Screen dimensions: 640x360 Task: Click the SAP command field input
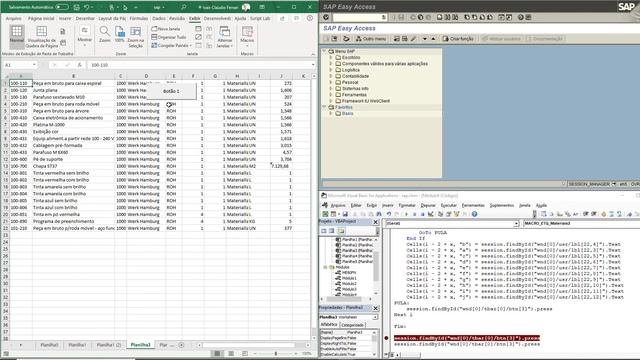pos(360,17)
